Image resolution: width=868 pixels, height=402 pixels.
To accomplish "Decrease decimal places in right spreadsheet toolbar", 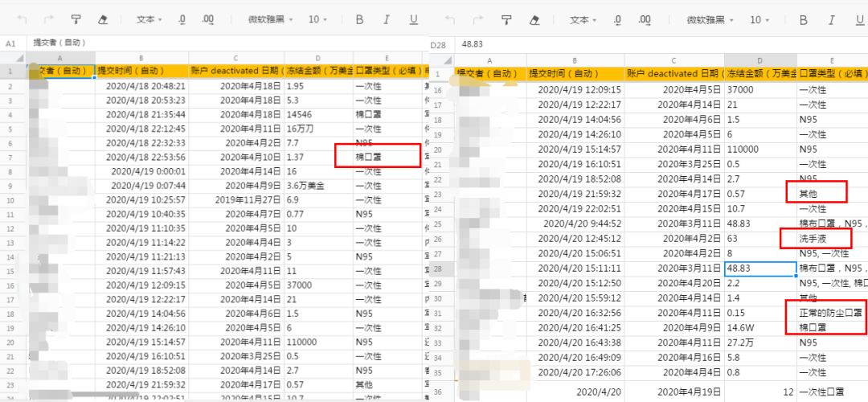I will click(x=618, y=20).
